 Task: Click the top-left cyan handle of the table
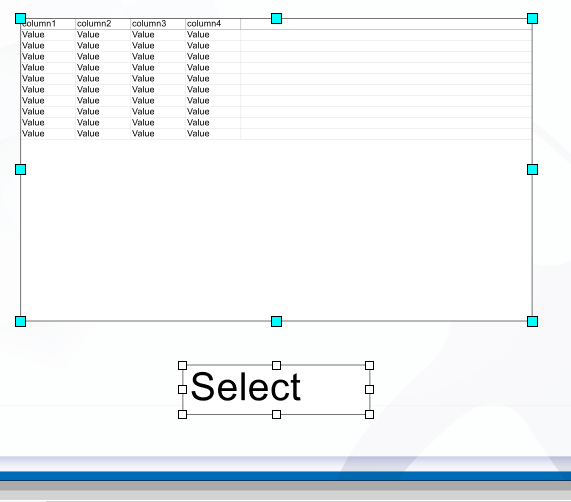tap(20, 19)
